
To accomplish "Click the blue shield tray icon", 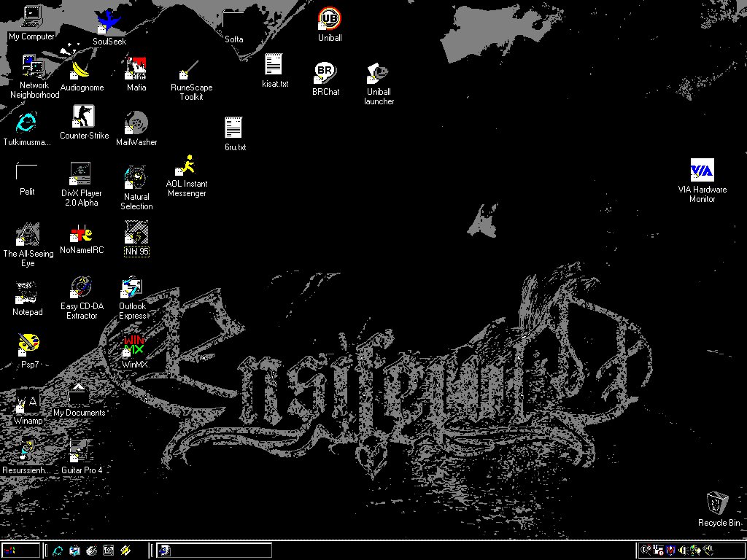I will coord(671,551).
